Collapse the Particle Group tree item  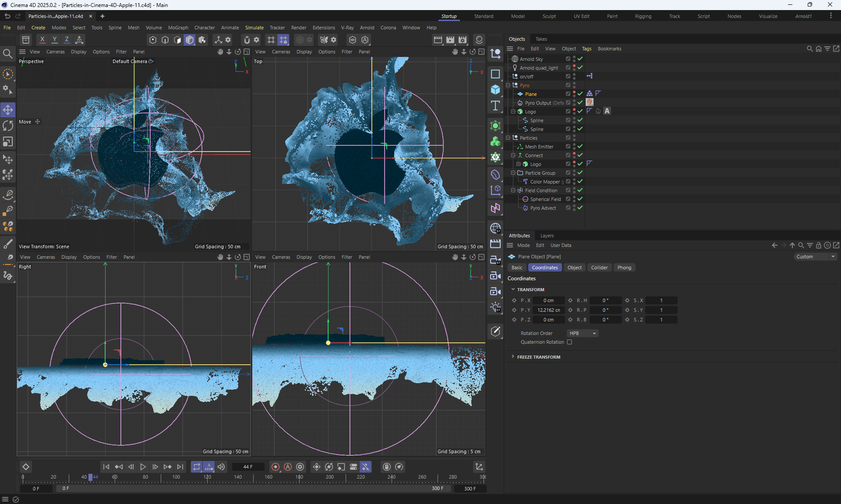pos(513,173)
